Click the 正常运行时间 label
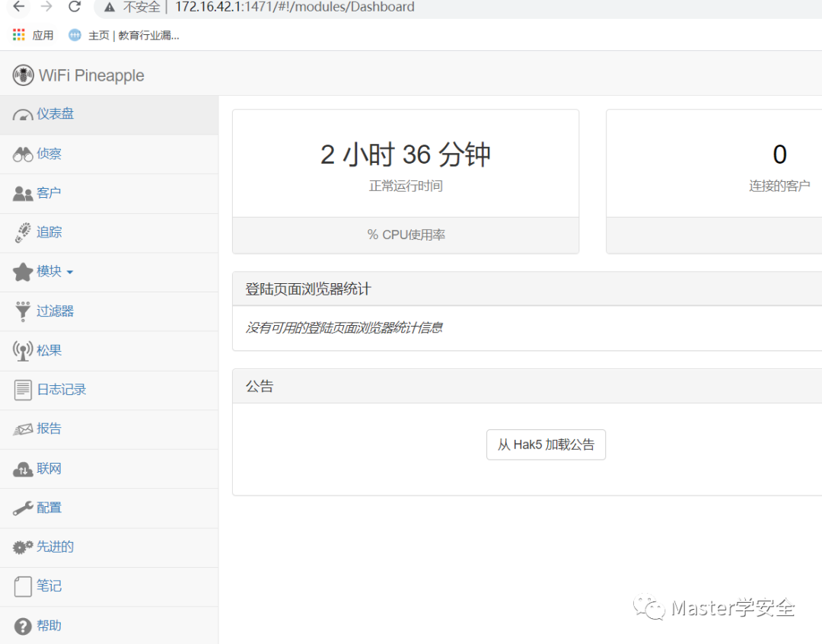 pyautogui.click(x=406, y=186)
